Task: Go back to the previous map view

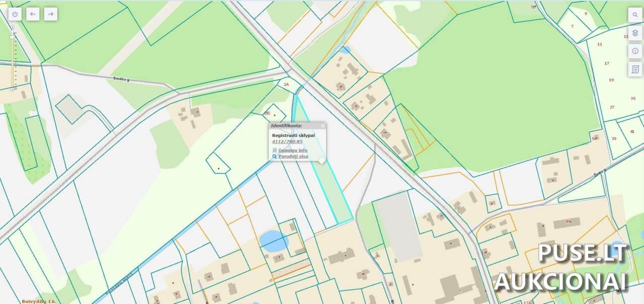Action: [33, 14]
